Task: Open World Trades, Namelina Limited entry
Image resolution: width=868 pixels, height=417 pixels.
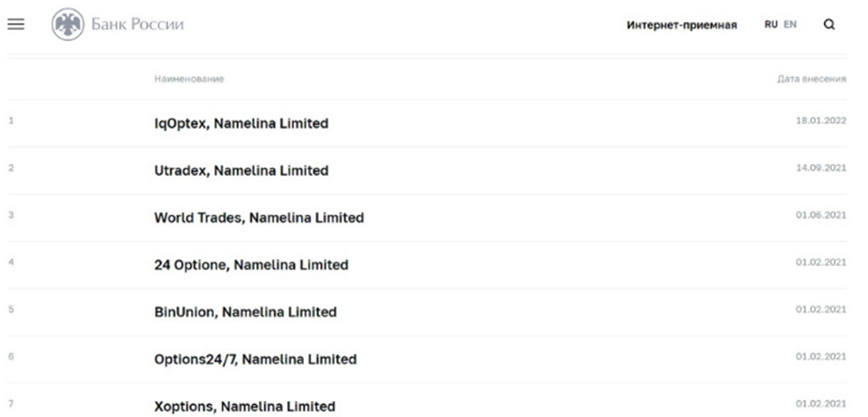Action: [x=258, y=217]
